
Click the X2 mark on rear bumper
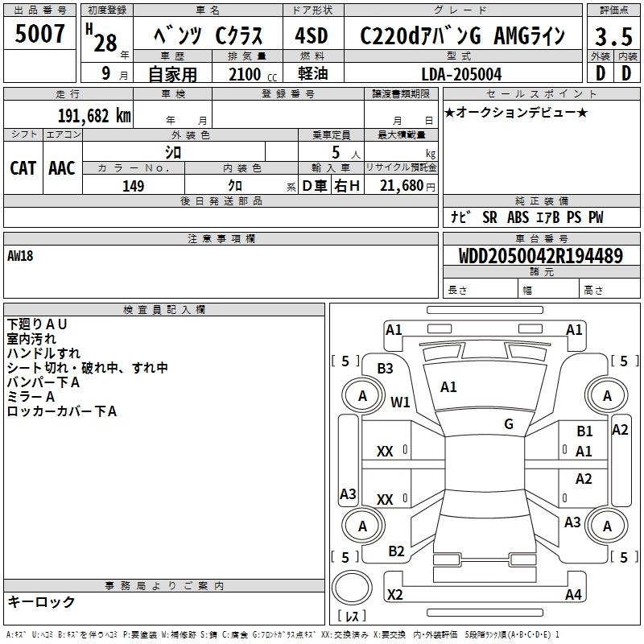(394, 595)
